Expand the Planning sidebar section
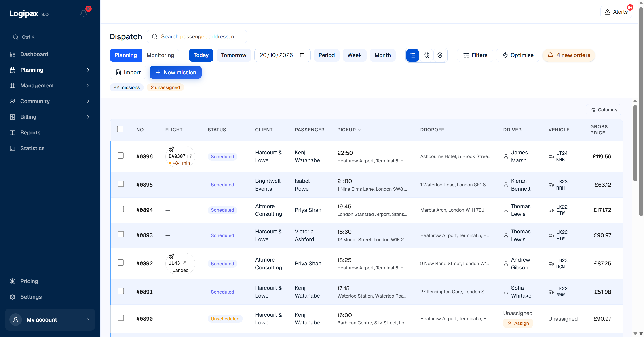644x337 pixels. tap(88, 70)
